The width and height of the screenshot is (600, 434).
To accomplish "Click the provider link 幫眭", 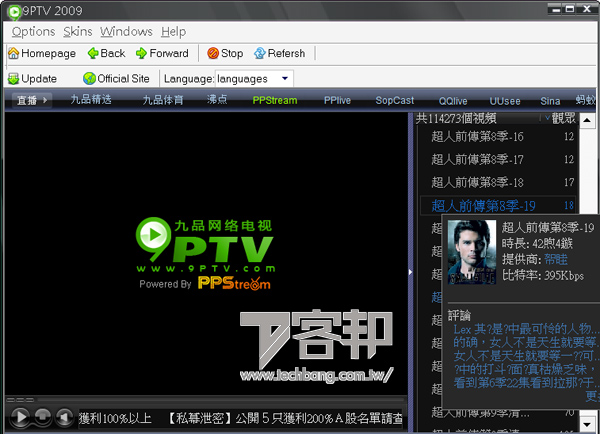I will [x=556, y=259].
